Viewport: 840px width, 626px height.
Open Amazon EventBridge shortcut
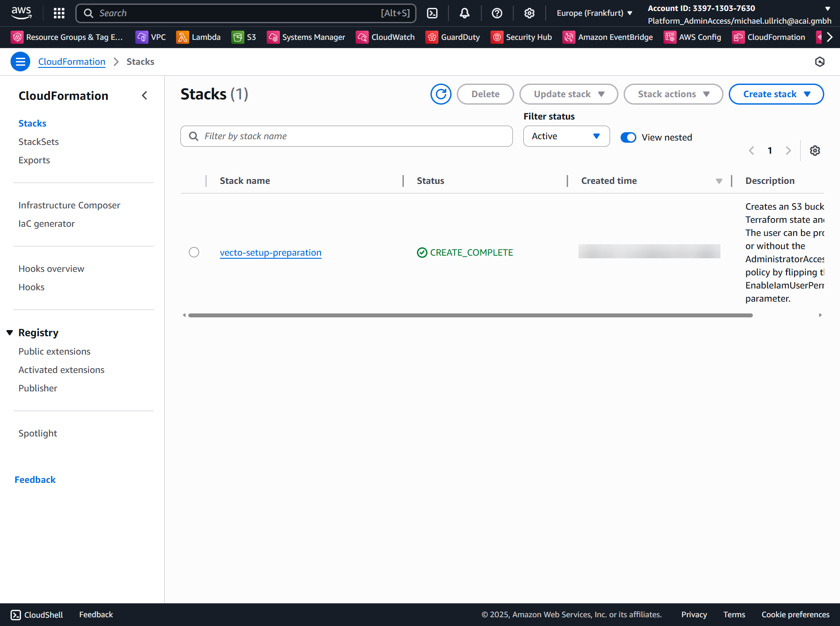(608, 37)
